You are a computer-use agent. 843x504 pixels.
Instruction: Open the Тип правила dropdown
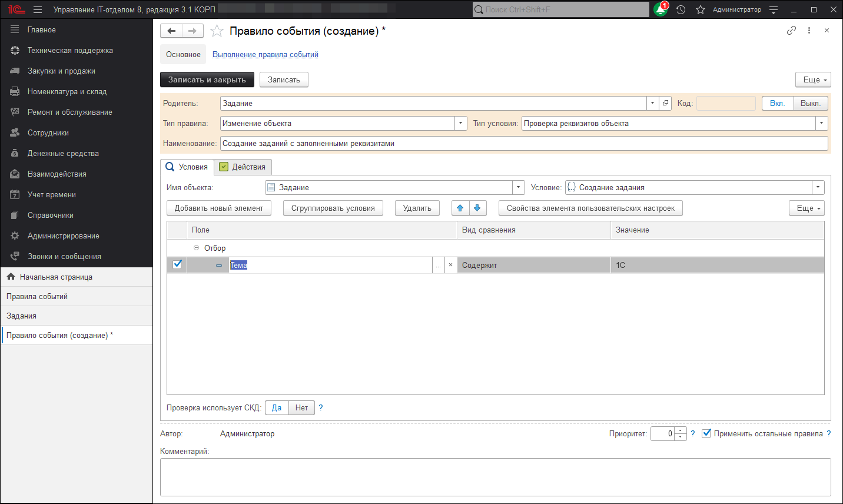[x=461, y=123]
